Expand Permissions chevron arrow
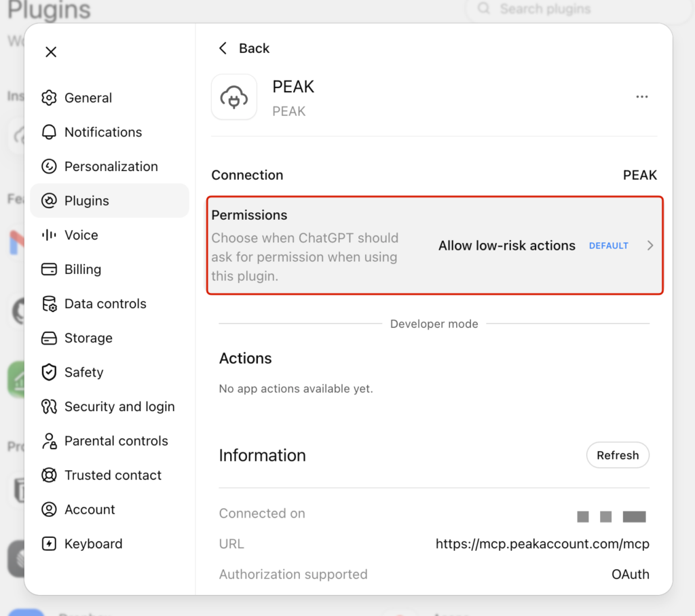The width and height of the screenshot is (695, 616). [650, 246]
